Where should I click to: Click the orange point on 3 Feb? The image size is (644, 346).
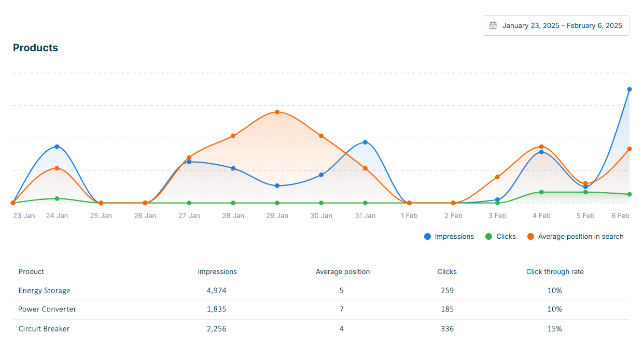click(x=497, y=177)
